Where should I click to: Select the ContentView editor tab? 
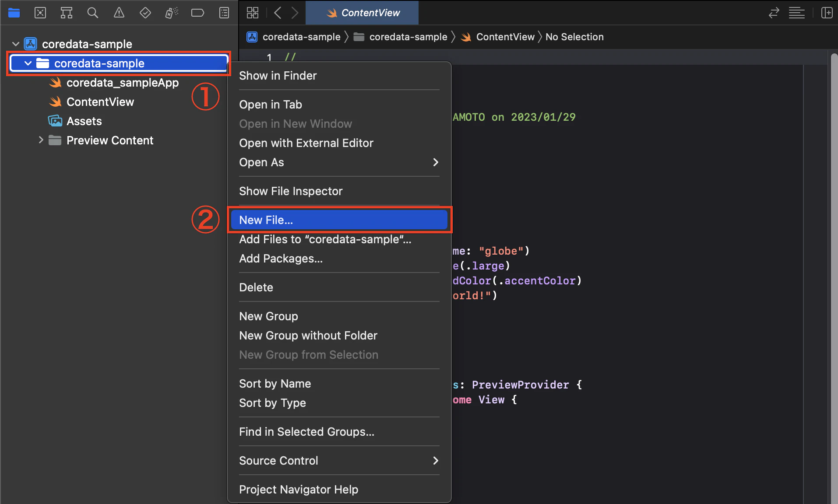tap(362, 13)
